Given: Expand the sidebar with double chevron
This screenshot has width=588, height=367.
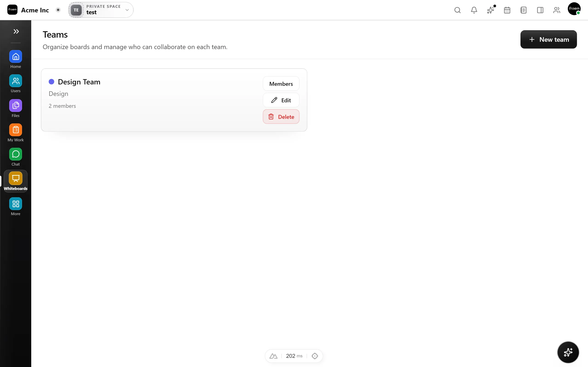Looking at the screenshot, I should coord(16,31).
